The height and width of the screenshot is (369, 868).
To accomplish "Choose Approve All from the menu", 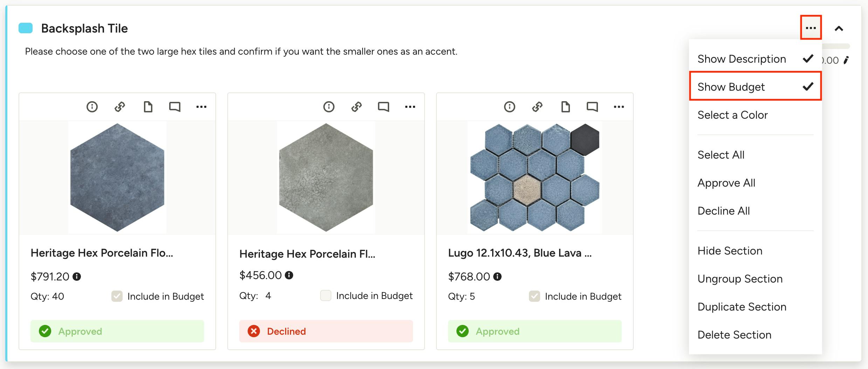I will [726, 183].
